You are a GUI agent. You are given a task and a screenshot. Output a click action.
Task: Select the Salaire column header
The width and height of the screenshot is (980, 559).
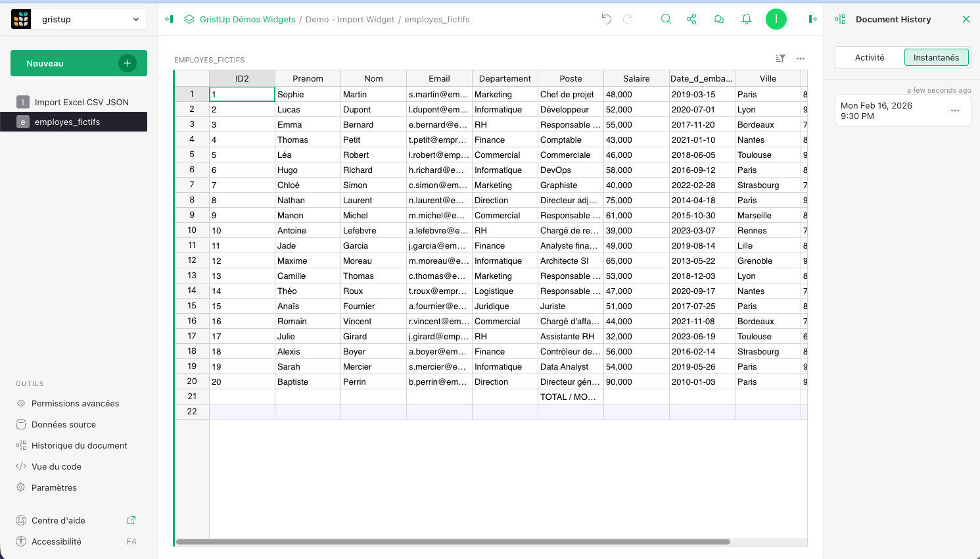(636, 78)
